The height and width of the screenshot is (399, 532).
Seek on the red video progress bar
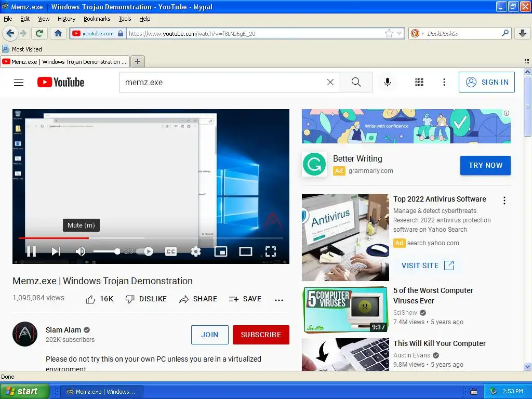(x=151, y=238)
